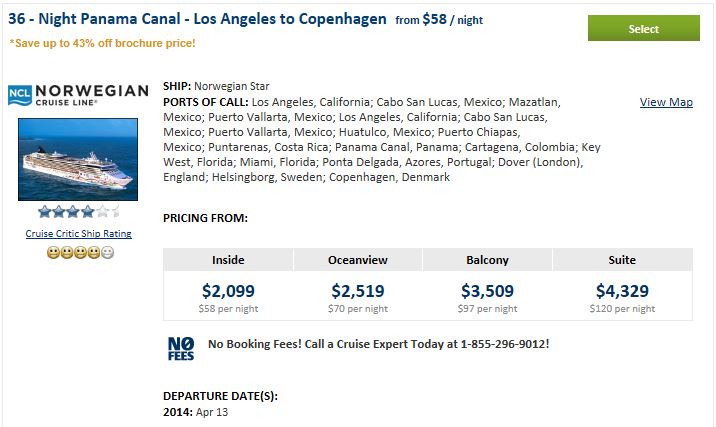Click the $2,519 Oceanview price
This screenshot has width=716, height=427.
click(x=358, y=291)
